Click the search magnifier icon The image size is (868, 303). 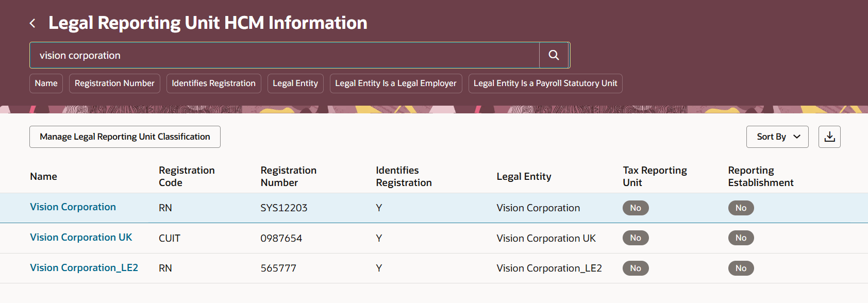(554, 55)
